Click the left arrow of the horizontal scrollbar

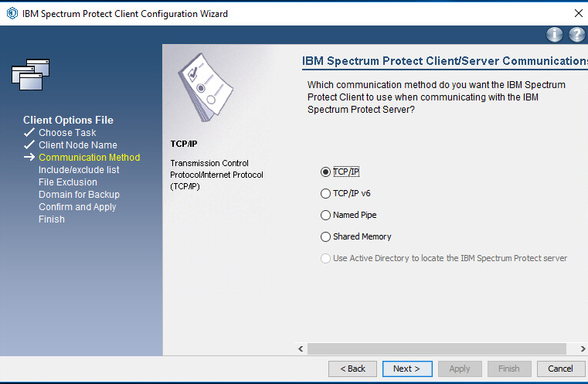click(x=301, y=349)
